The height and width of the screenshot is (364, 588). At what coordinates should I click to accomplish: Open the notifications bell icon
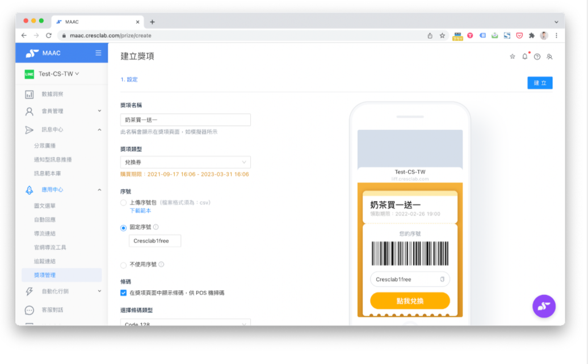pos(524,57)
